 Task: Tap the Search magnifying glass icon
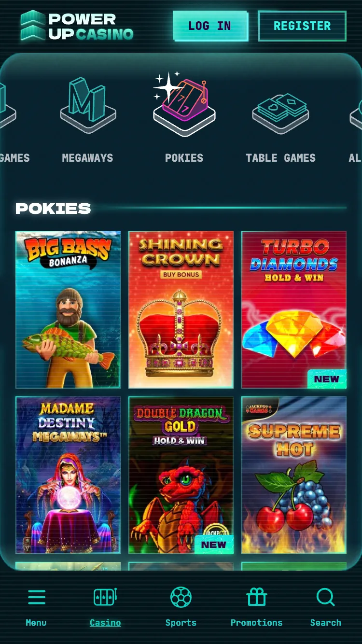[x=326, y=597]
